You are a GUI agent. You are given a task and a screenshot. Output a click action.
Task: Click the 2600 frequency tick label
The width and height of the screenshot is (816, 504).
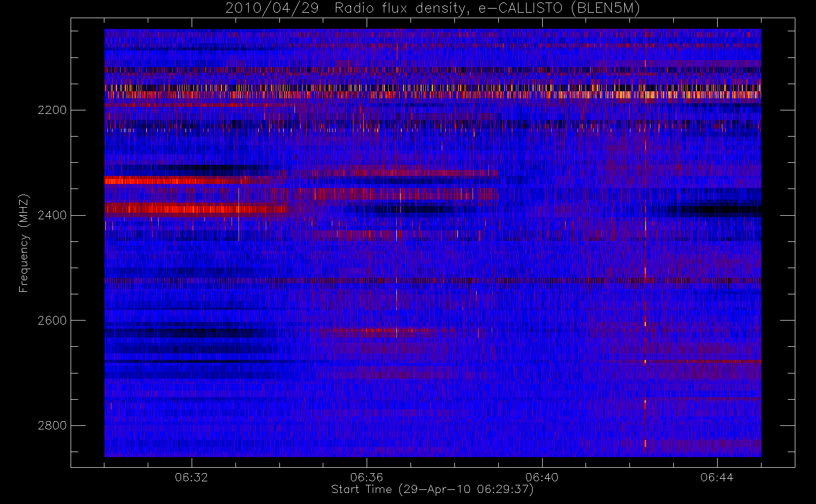click(52, 321)
